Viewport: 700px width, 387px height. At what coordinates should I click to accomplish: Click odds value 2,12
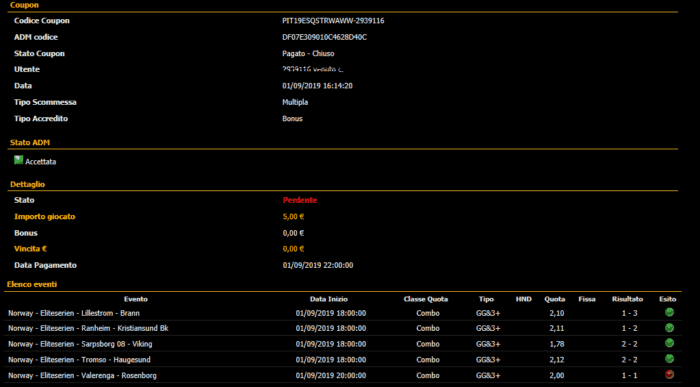tap(557, 360)
